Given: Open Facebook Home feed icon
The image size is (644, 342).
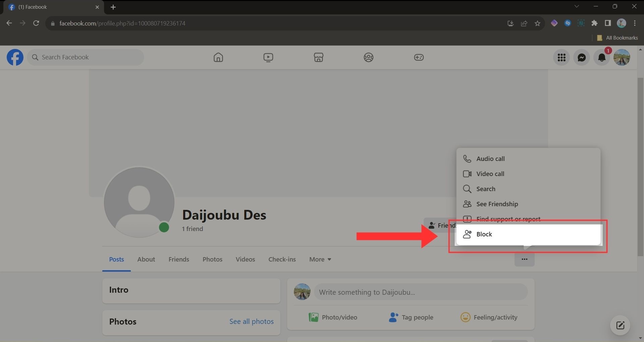Looking at the screenshot, I should point(218,57).
